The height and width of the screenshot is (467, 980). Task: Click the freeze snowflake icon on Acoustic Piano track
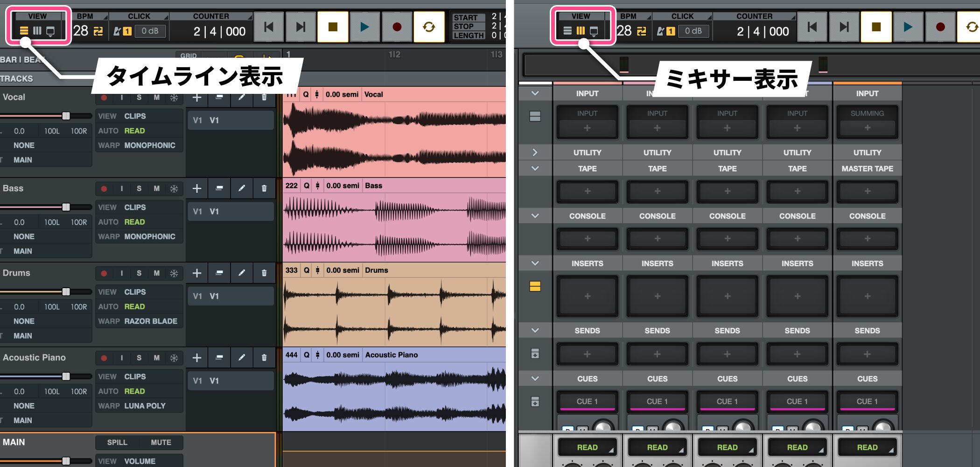tap(174, 358)
